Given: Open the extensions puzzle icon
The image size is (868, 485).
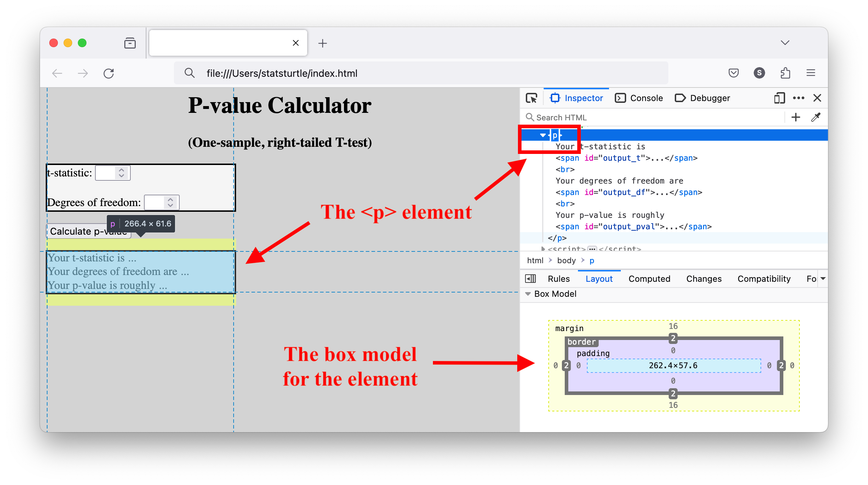Looking at the screenshot, I should coord(785,73).
